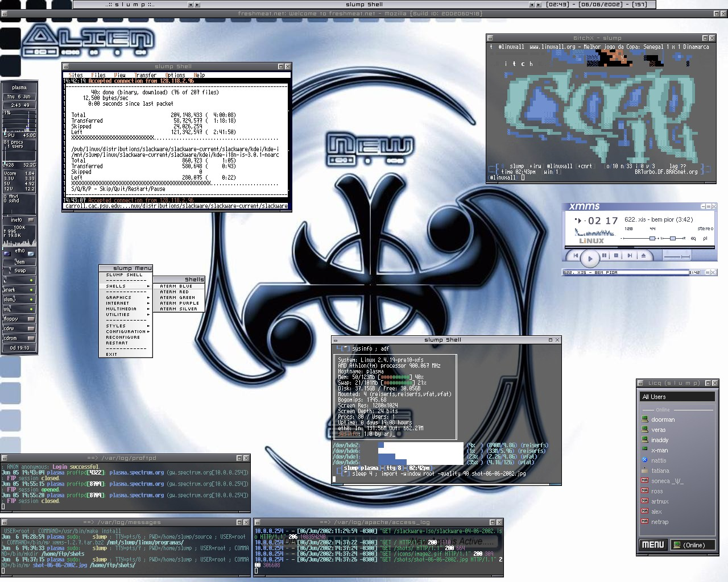728x582 pixels.
Task: Click the blue icon next to nattis
Action: (644, 460)
